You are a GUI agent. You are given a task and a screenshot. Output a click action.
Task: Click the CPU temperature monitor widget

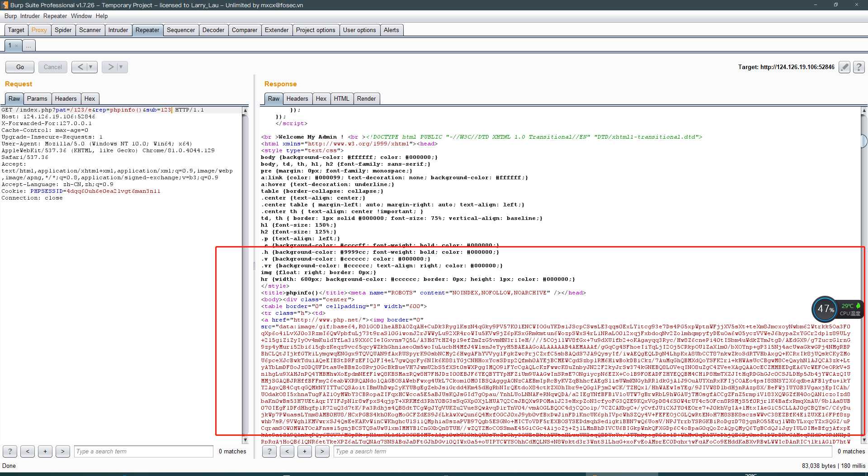(838, 309)
